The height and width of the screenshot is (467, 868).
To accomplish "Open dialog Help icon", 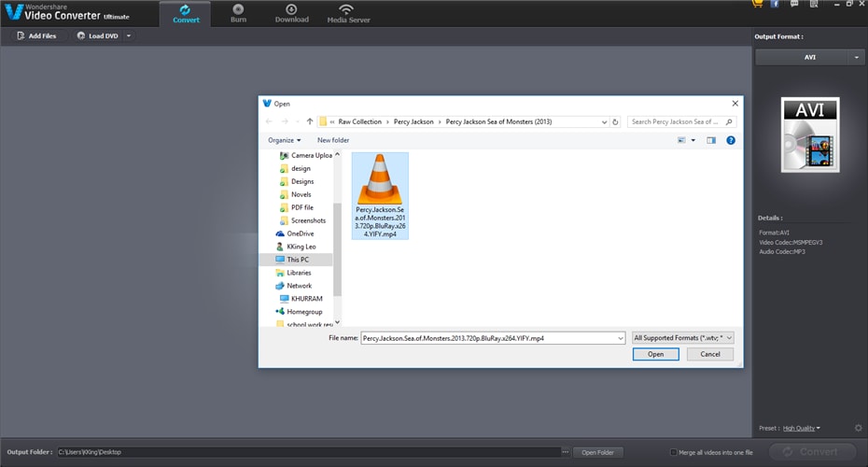I will click(x=731, y=140).
